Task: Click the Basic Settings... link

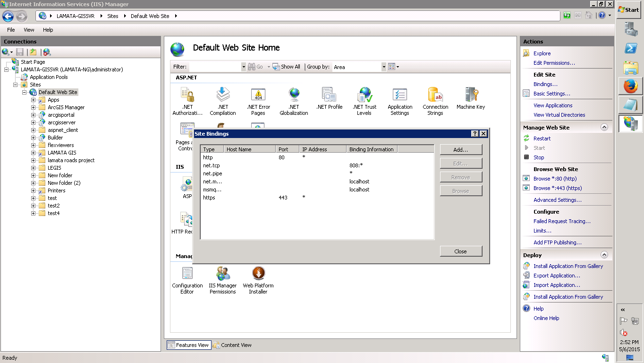Action: [552, 94]
